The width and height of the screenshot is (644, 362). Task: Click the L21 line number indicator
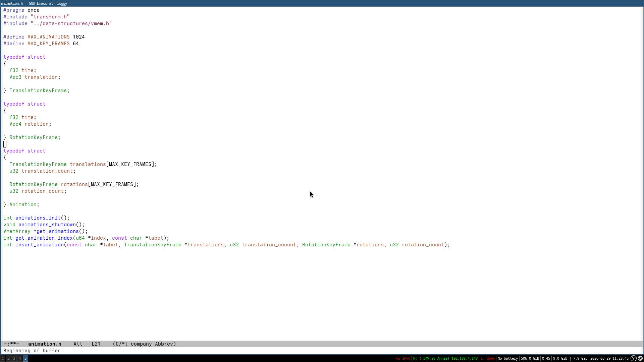pos(96,344)
